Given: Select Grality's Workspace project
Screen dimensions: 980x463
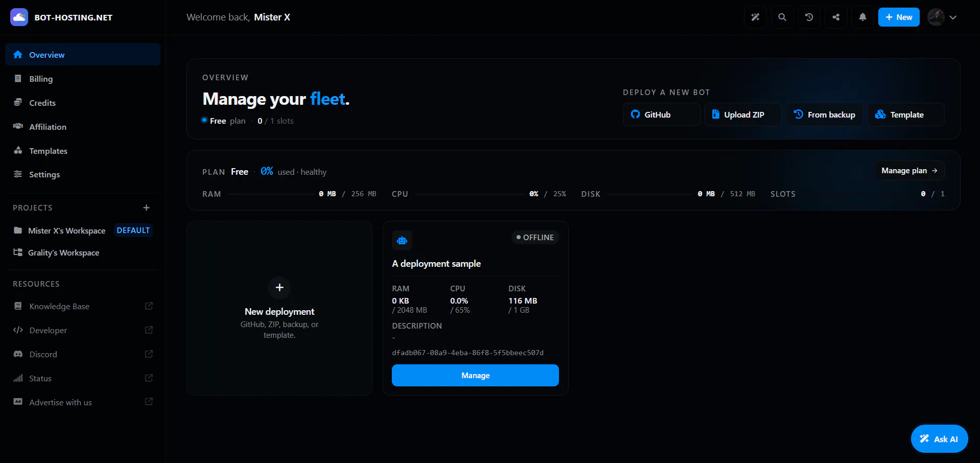Looking at the screenshot, I should coord(83,252).
